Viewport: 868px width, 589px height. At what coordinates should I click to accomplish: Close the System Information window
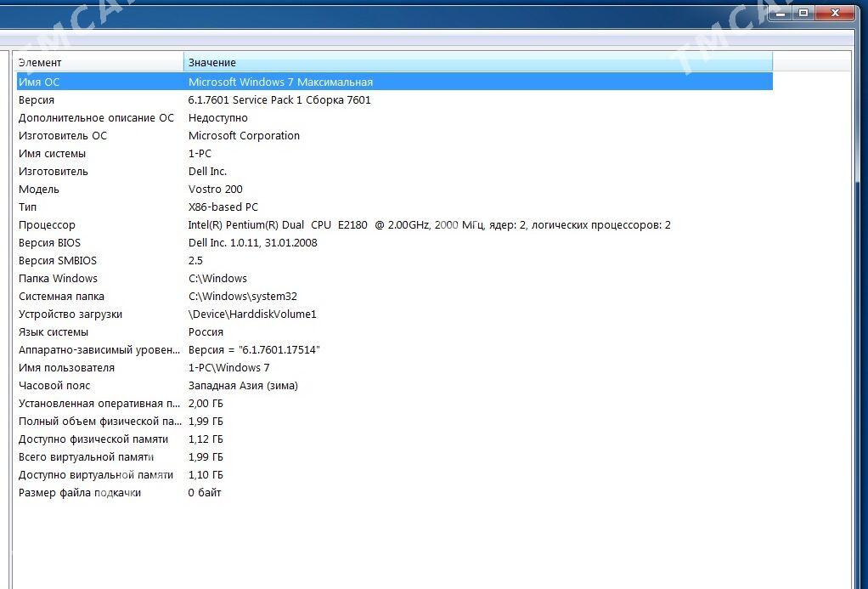(x=835, y=13)
